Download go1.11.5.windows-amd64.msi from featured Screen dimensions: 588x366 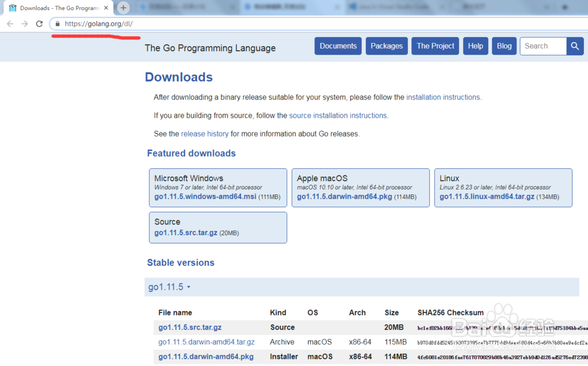tap(205, 197)
